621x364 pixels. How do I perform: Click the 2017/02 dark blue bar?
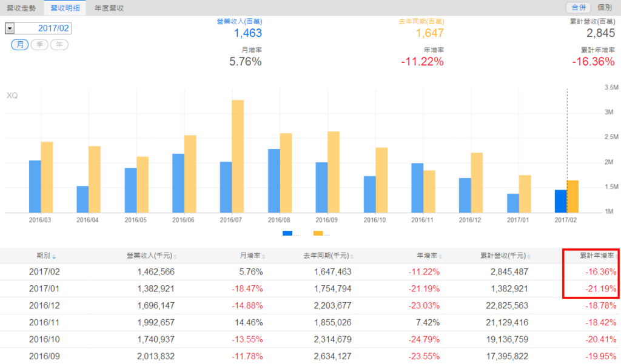[560, 202]
